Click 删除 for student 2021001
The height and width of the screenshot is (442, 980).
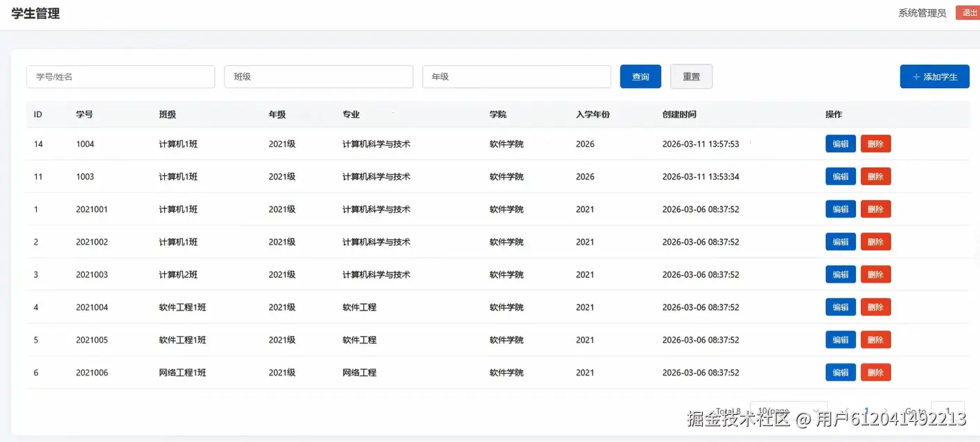(x=875, y=209)
